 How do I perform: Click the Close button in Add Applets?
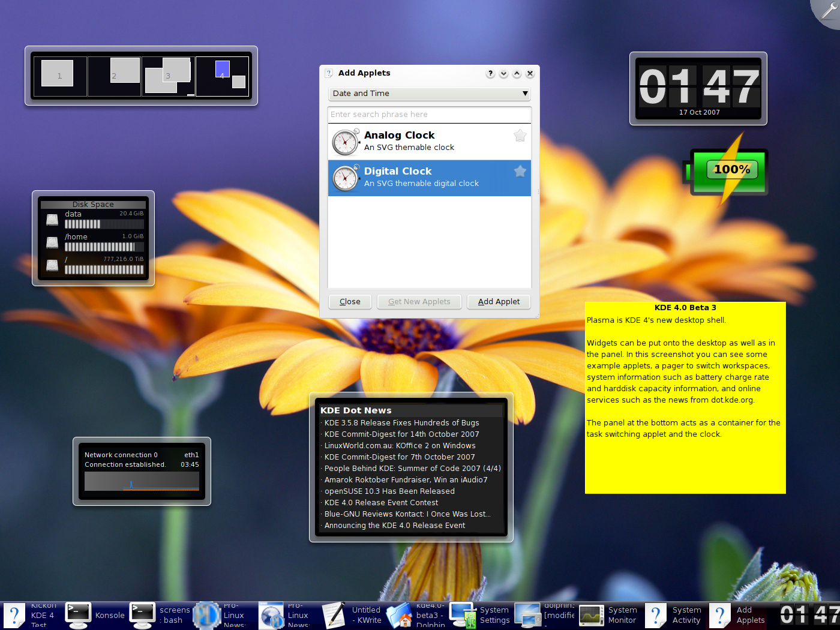click(x=350, y=302)
